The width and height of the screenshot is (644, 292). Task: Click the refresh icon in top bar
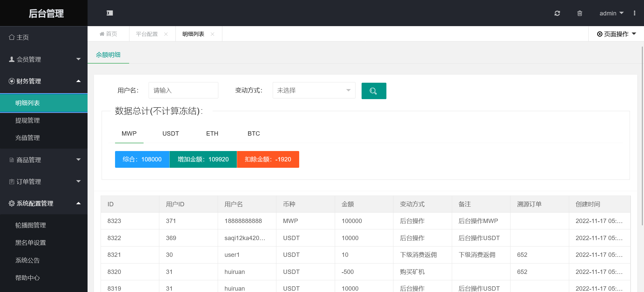pos(557,13)
